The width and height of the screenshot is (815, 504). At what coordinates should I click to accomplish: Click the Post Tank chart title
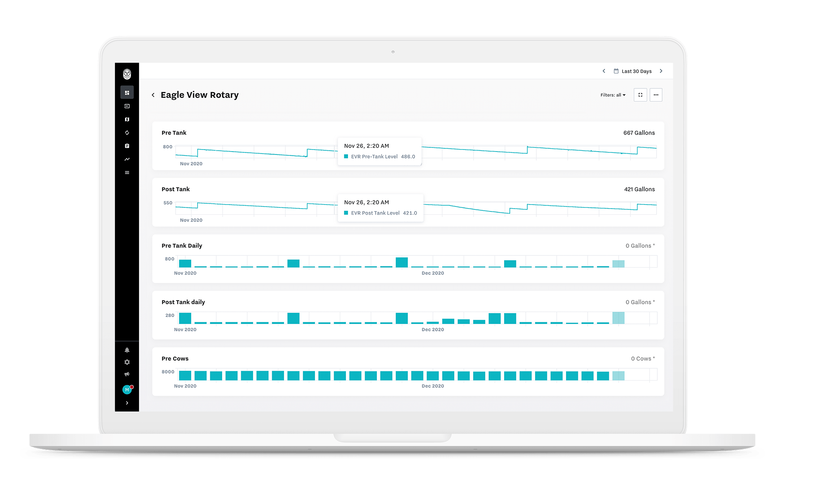click(176, 189)
